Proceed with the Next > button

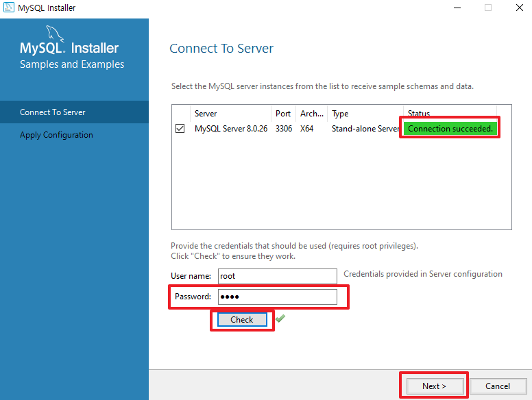point(434,386)
